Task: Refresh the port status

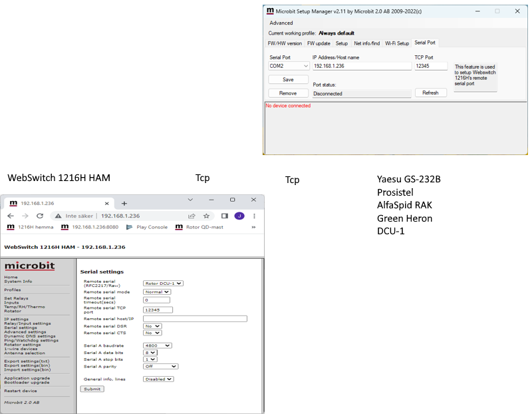Action: coord(430,93)
